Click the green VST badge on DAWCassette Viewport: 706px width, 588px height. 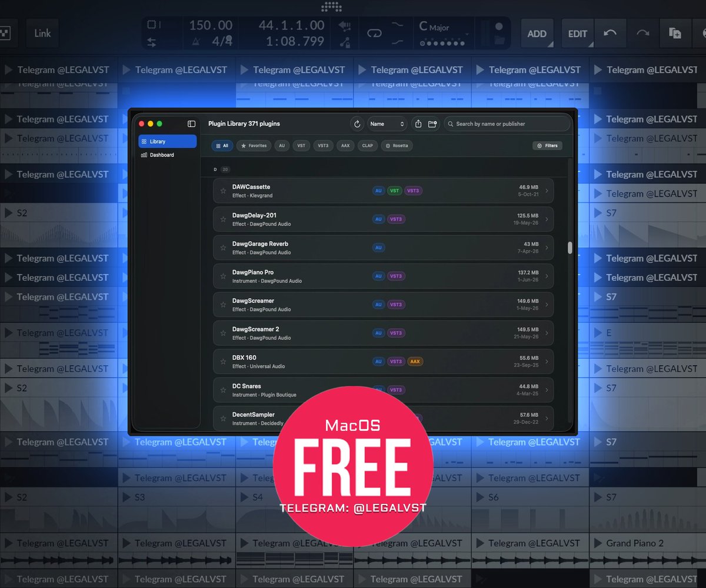(x=394, y=191)
